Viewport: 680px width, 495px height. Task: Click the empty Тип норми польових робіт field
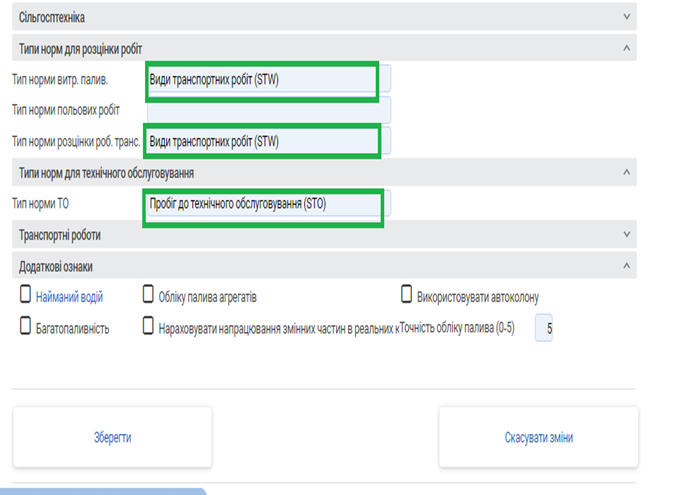click(268, 110)
